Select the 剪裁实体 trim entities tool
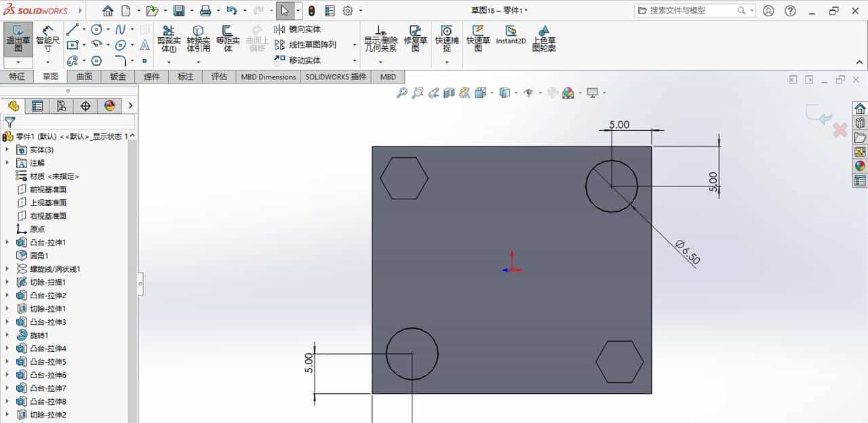Viewport: 868px width, 423px height. pos(167,41)
